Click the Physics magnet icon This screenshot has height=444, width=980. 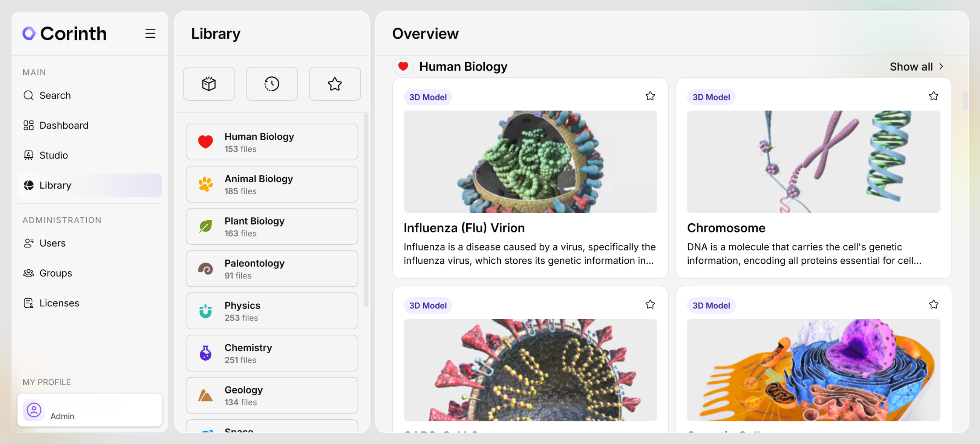205,311
